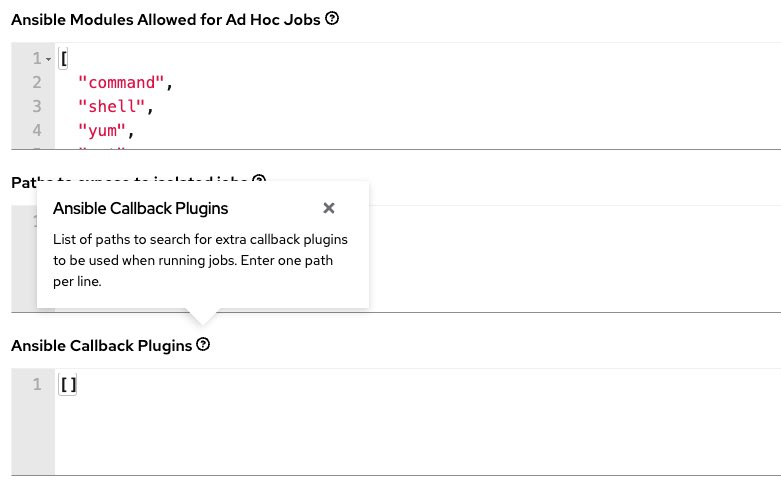The width and height of the screenshot is (781, 495).
Task: Click help icon next to Ansible Callback Plugins label
Action: [203, 344]
